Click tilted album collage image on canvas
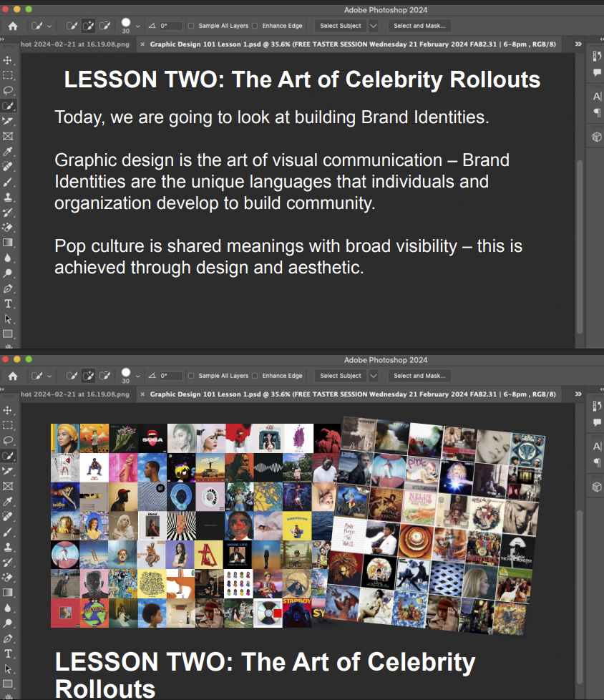Image resolution: width=604 pixels, height=700 pixels. 436,525
